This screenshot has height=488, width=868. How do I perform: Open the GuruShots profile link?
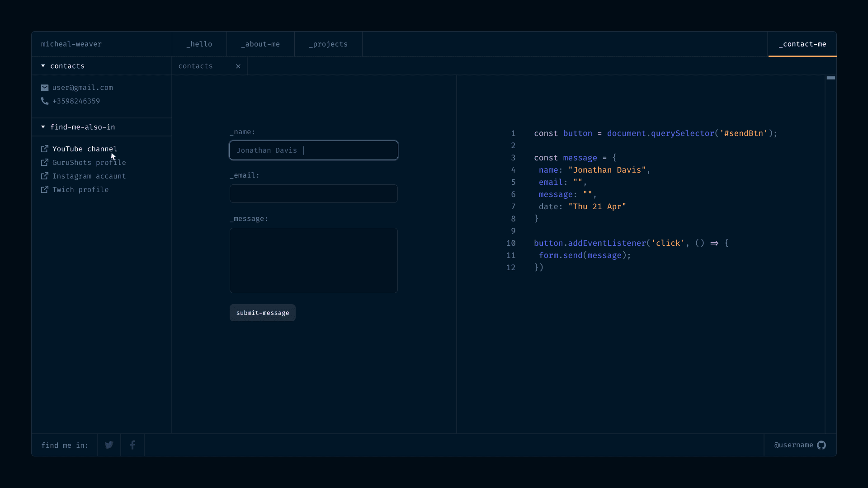tap(89, 162)
